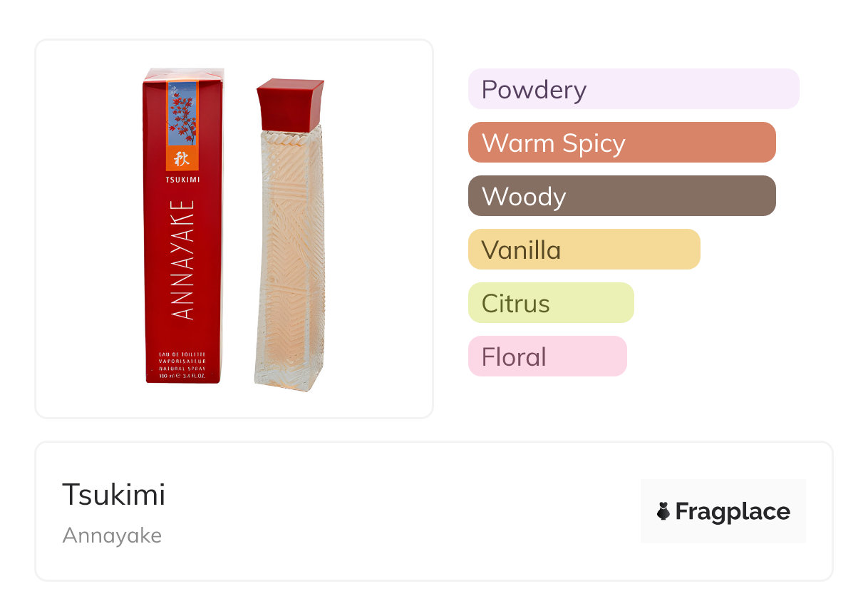Click empty area of the Tsukimi info card

pos(399,513)
